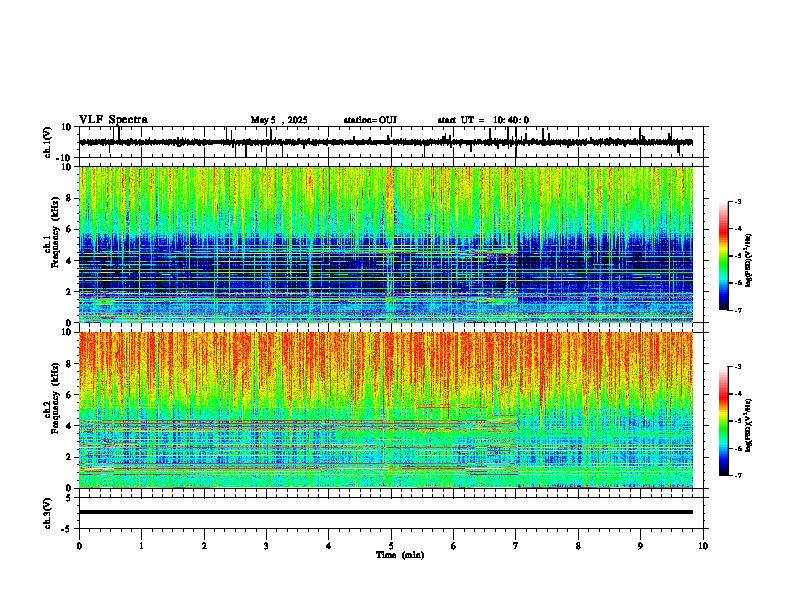Image resolution: width=792 pixels, height=612 pixels.
Task: Click time axis tick label "10" at bottom right
Action: coord(703,546)
